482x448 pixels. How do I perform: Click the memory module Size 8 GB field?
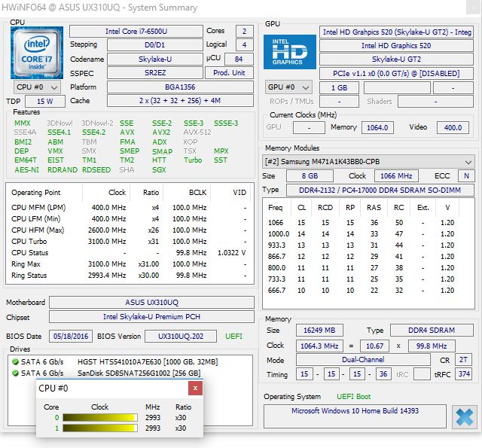coord(310,175)
